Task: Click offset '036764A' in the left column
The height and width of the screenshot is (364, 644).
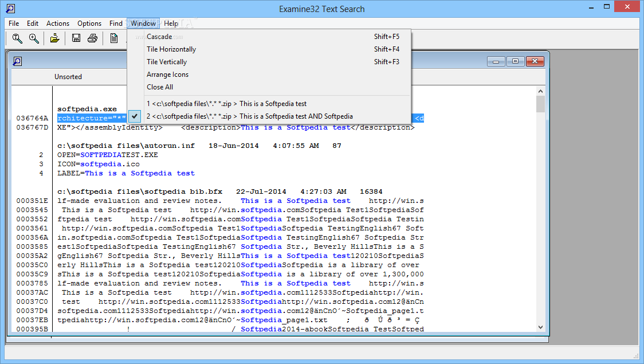Action: pos(32,118)
